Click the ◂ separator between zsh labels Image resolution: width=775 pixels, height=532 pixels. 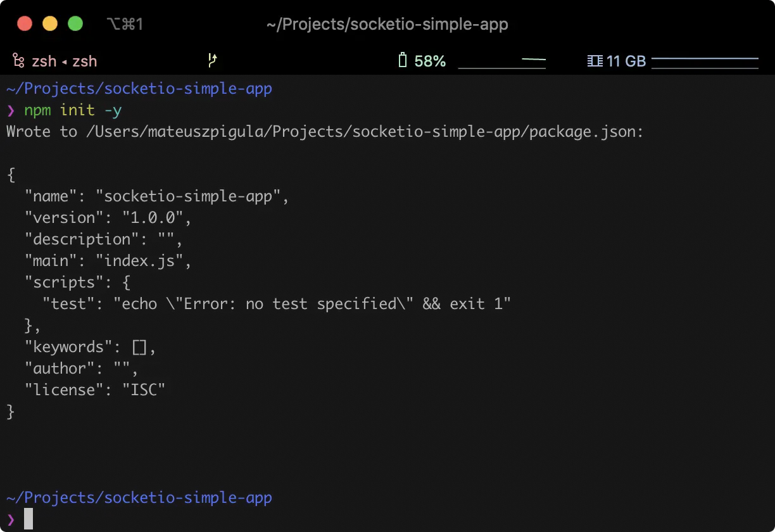coord(63,61)
